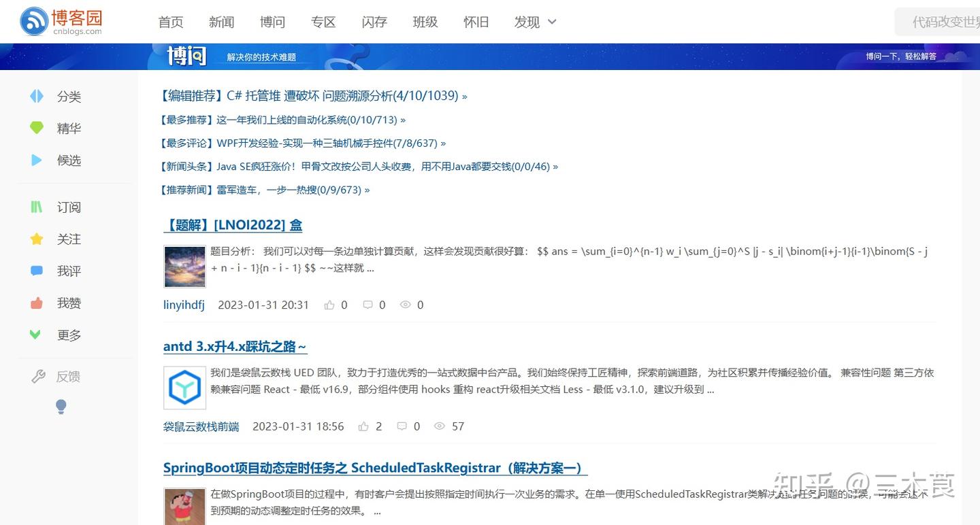This screenshot has width=980, height=525.
Task: Open 候选 via the play triangle icon
Action: pos(37,160)
